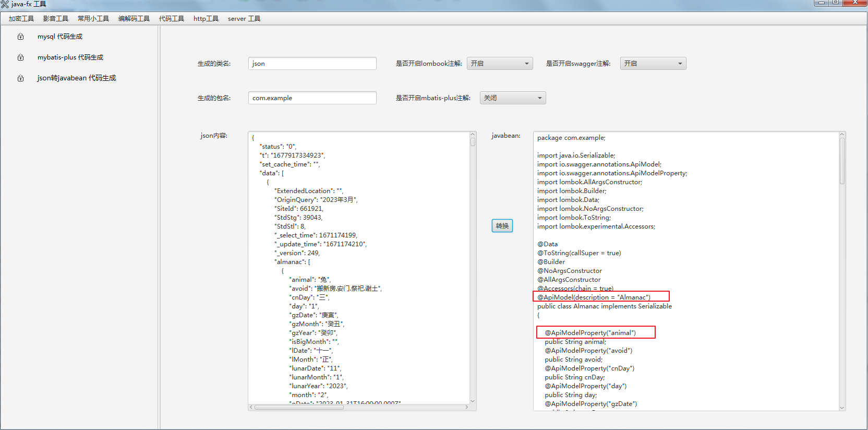Open the http工具 menu
The width and height of the screenshot is (868, 430).
click(206, 19)
